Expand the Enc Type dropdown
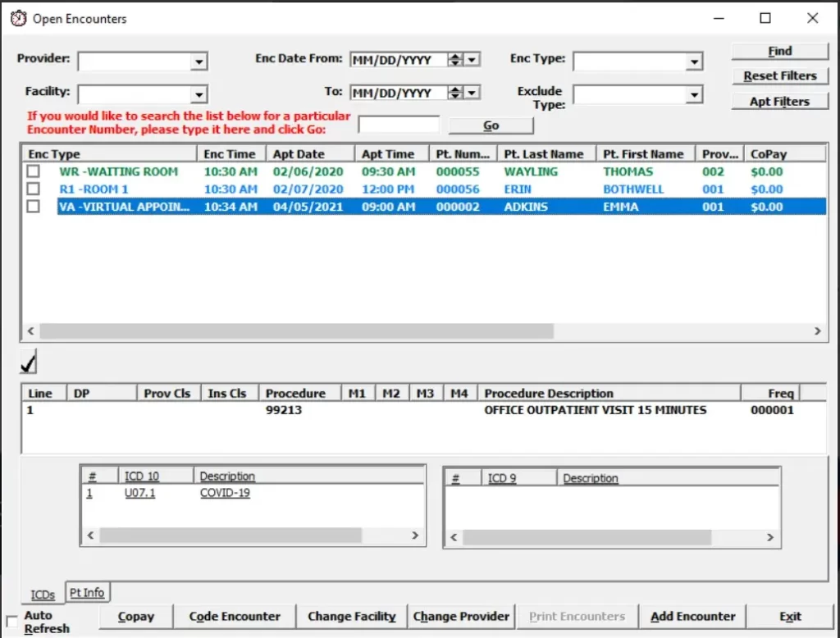The image size is (840, 638). 694,61
